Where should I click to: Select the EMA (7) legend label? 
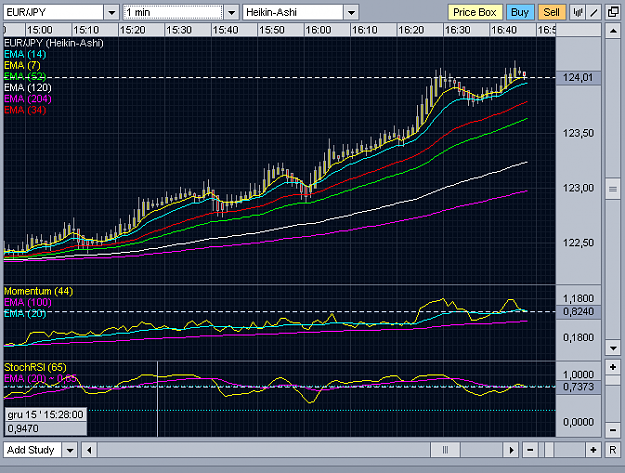22,65
